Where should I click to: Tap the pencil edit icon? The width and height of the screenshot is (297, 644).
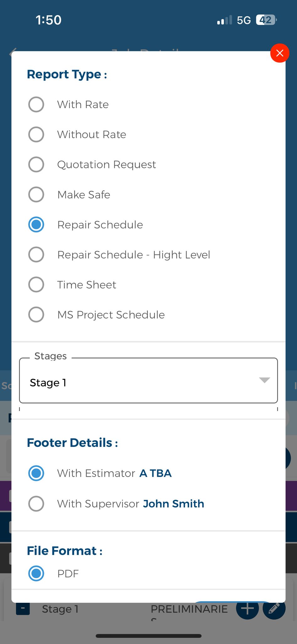tap(274, 609)
